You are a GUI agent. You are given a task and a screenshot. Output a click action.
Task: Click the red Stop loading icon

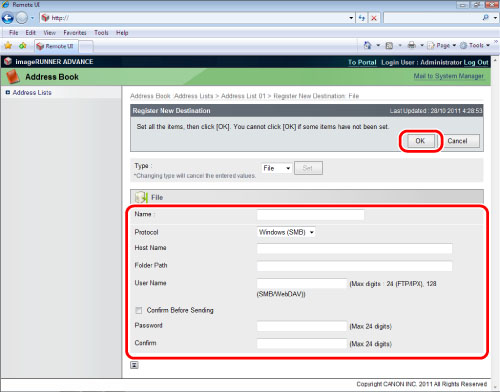[x=374, y=18]
